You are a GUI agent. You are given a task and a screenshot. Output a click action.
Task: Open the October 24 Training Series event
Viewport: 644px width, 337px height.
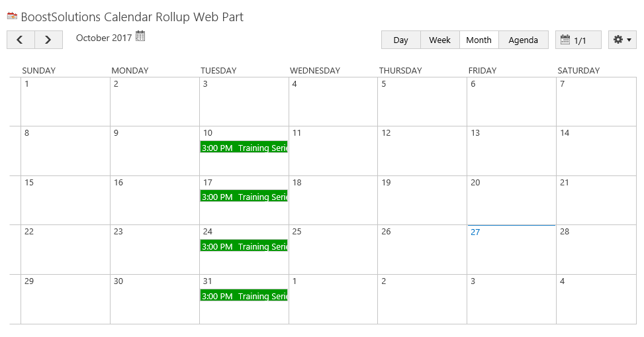(244, 246)
